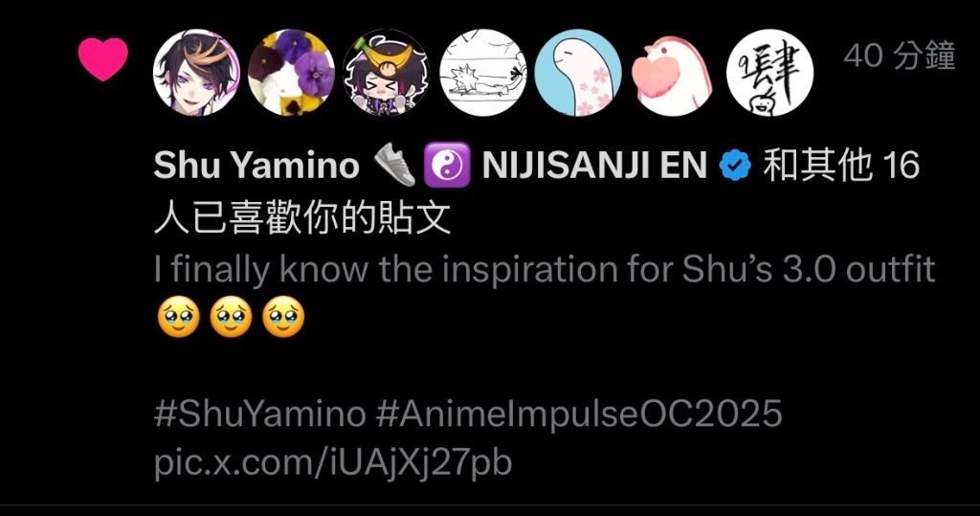This screenshot has width=980, height=516.
Task: Open the chibi character with banana hat avatar
Action: 387,73
